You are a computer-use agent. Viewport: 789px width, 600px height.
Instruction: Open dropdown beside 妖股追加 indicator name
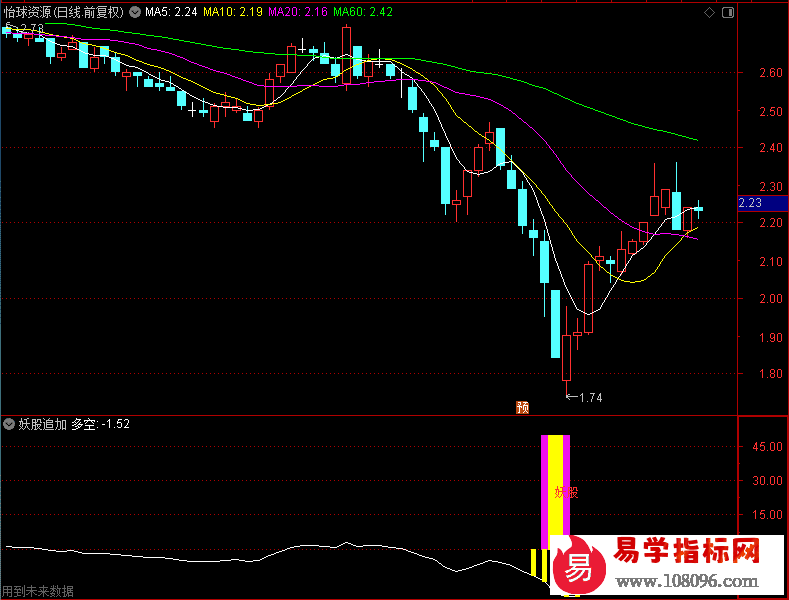pos(9,424)
